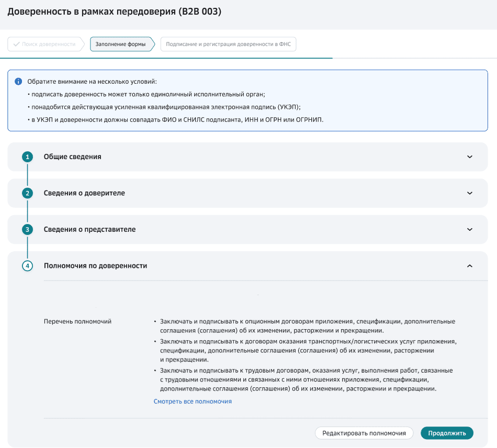Select Заполнение формы step

pyautogui.click(x=122, y=44)
